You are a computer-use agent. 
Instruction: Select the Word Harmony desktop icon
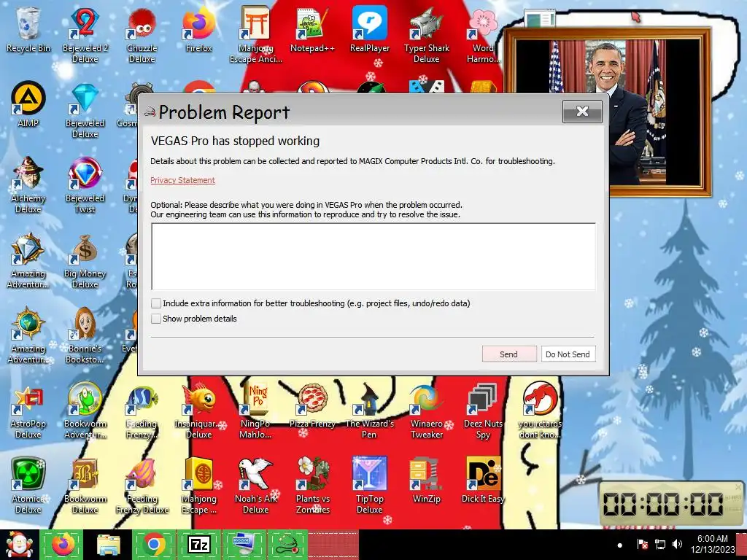(x=483, y=36)
